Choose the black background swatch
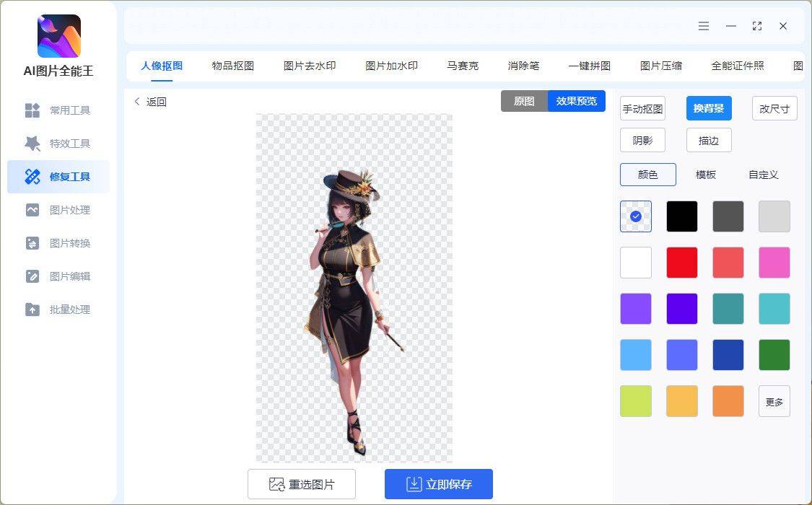Screen dimensions: 812x505 [x=682, y=216]
